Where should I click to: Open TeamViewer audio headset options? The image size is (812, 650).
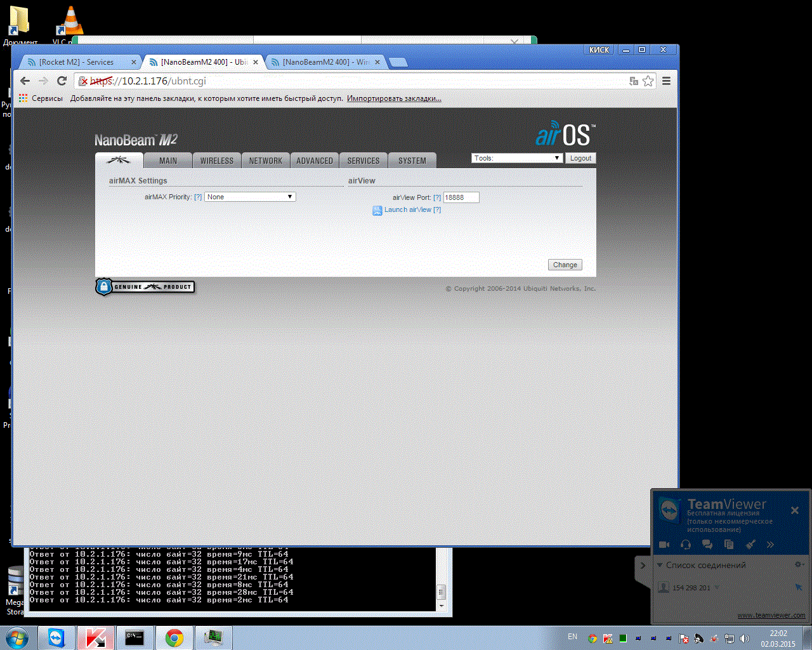click(686, 545)
